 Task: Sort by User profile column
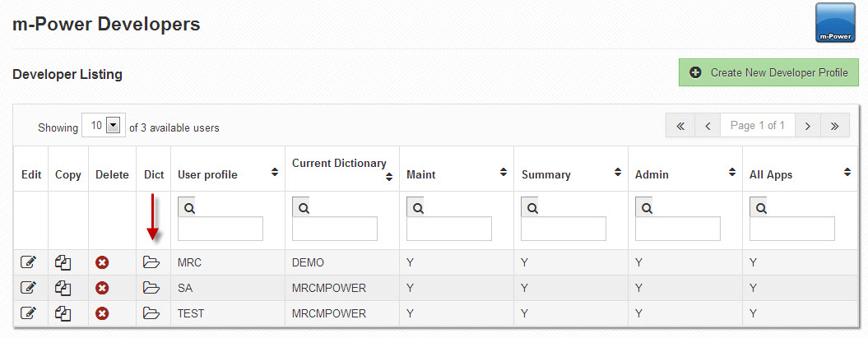(x=273, y=174)
